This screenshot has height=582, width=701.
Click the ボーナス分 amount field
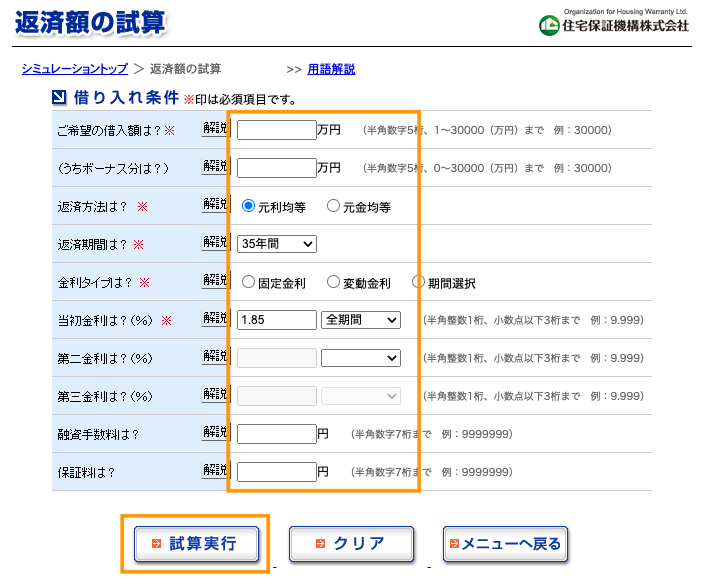277,168
